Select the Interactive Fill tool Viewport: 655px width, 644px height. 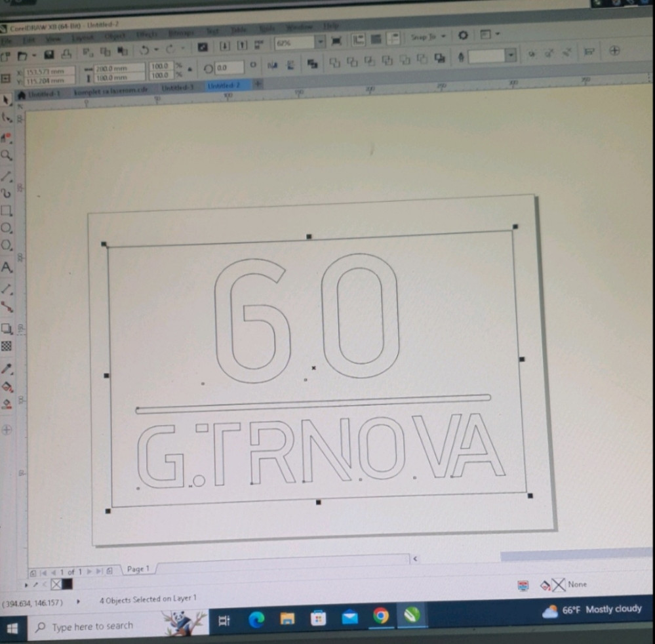(x=7, y=386)
